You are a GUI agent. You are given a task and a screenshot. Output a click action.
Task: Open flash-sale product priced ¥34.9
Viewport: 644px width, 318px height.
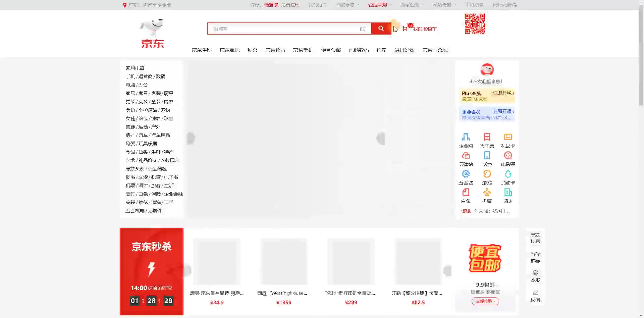[217, 272]
